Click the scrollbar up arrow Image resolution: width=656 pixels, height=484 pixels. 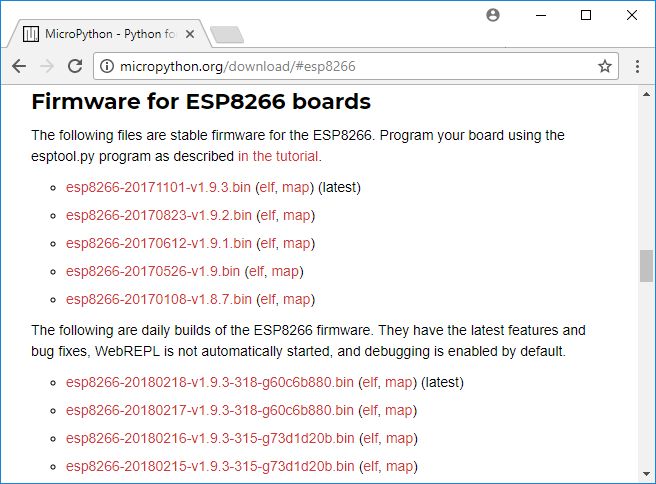646,95
